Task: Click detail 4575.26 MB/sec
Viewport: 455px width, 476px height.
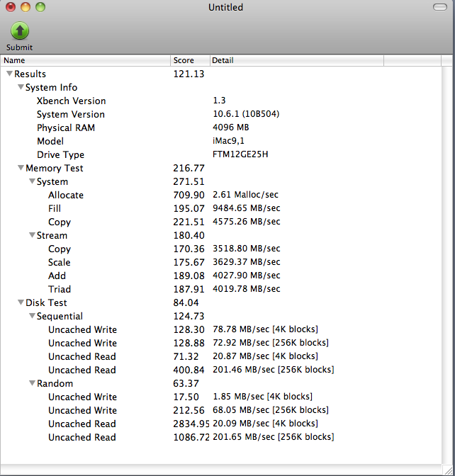Action: (x=247, y=222)
